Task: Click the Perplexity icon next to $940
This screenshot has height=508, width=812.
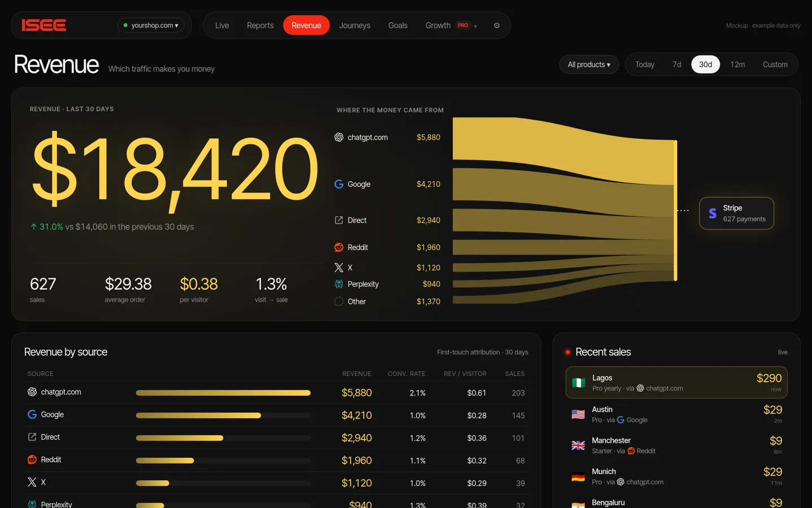Action: [x=339, y=284]
